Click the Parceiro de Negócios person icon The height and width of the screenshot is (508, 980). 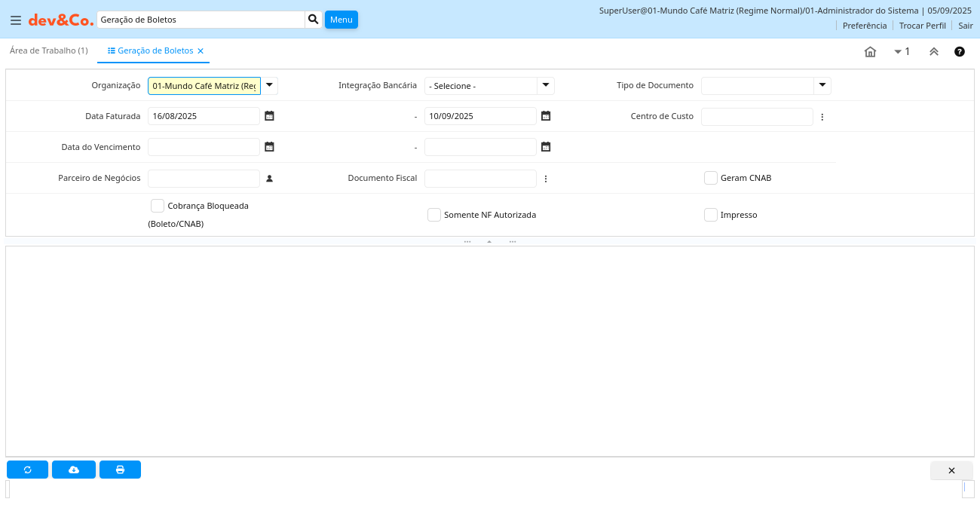[269, 179]
